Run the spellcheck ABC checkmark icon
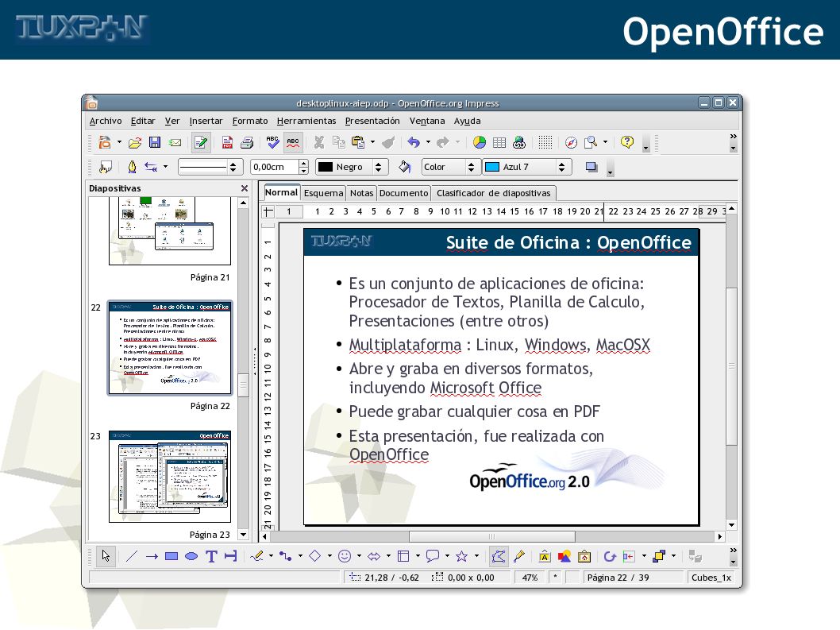The width and height of the screenshot is (840, 630). 272,142
